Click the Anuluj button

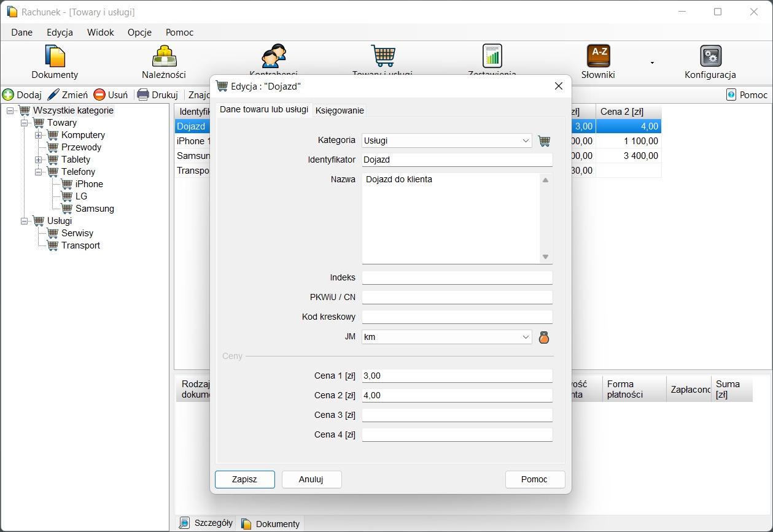coord(311,479)
